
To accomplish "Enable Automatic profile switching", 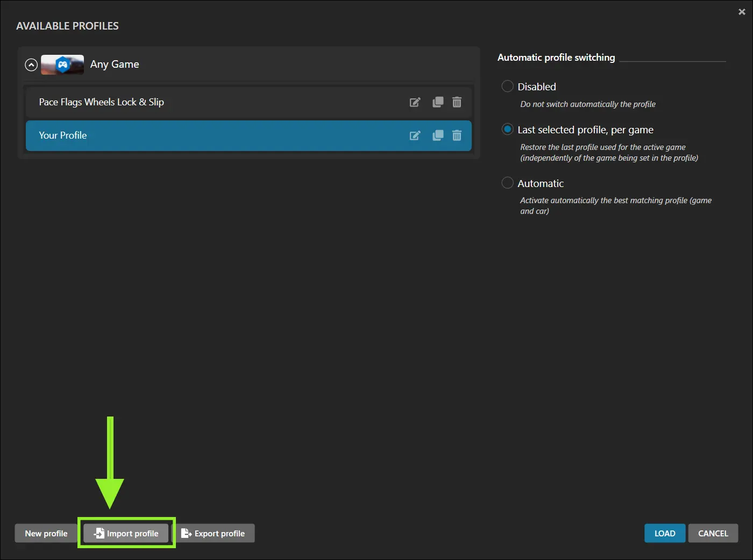I will click(507, 183).
